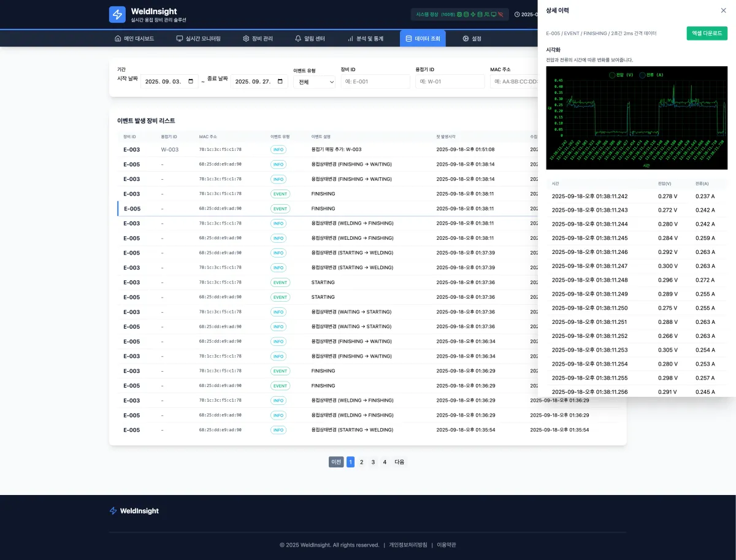Click the monitor icon for 실시간 모니터링

(x=180, y=39)
